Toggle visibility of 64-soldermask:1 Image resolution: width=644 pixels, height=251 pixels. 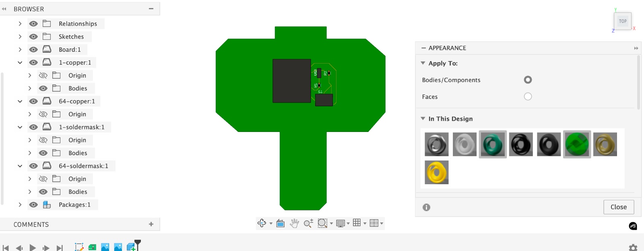33,166
